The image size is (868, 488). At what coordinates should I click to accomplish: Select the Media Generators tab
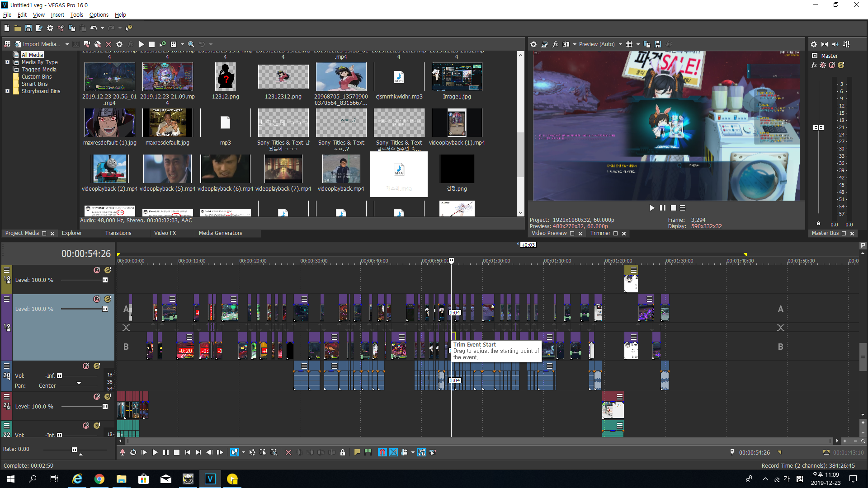pyautogui.click(x=221, y=233)
